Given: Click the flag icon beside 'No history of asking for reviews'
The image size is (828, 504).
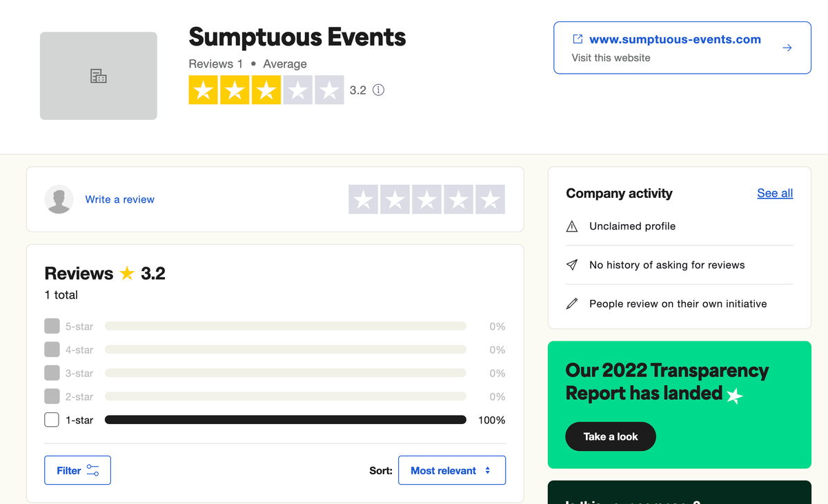Looking at the screenshot, I should click(571, 265).
